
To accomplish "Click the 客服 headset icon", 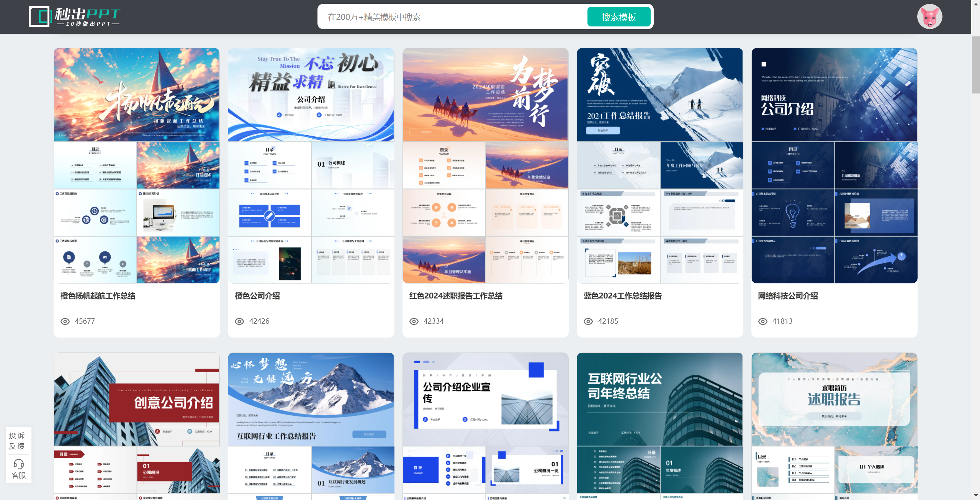I will click(18, 464).
